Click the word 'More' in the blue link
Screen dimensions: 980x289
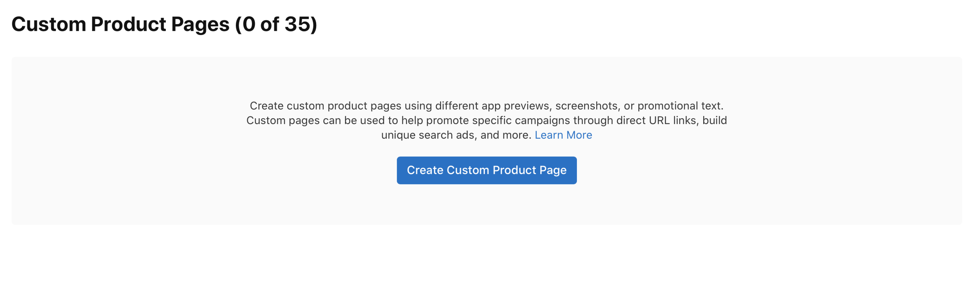(579, 135)
